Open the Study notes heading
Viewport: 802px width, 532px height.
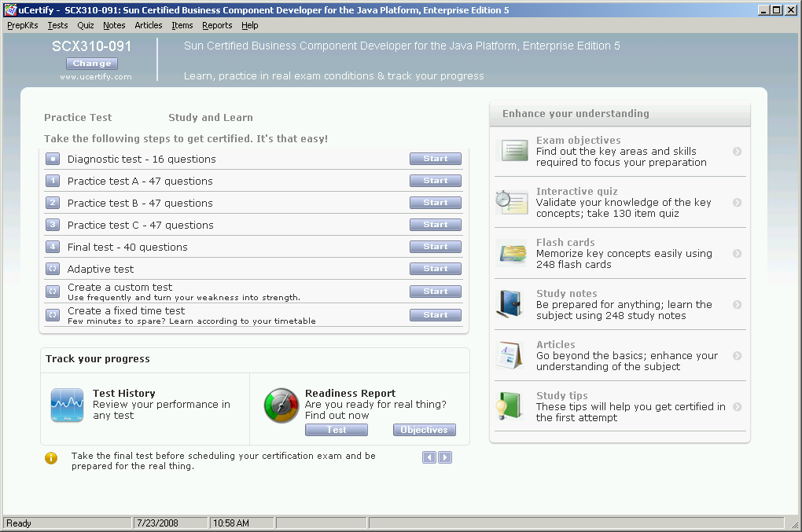click(567, 293)
